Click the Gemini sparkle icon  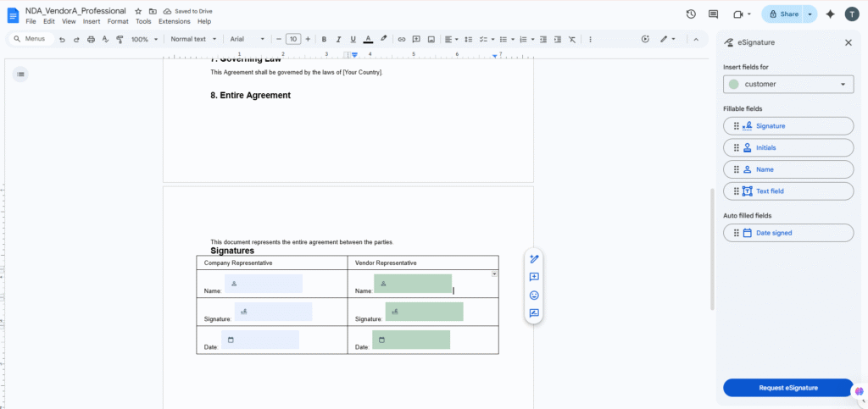(830, 14)
